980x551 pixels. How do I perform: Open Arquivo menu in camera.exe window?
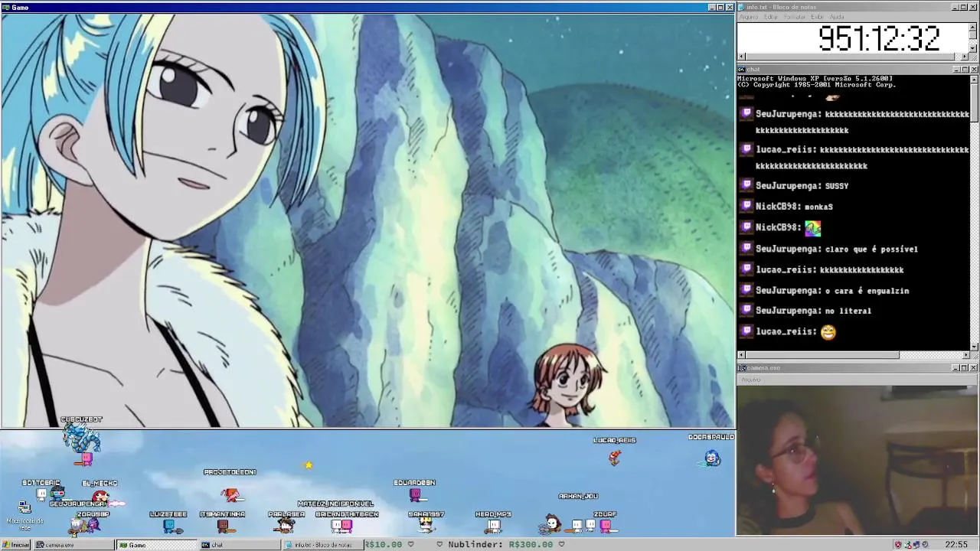(x=750, y=380)
